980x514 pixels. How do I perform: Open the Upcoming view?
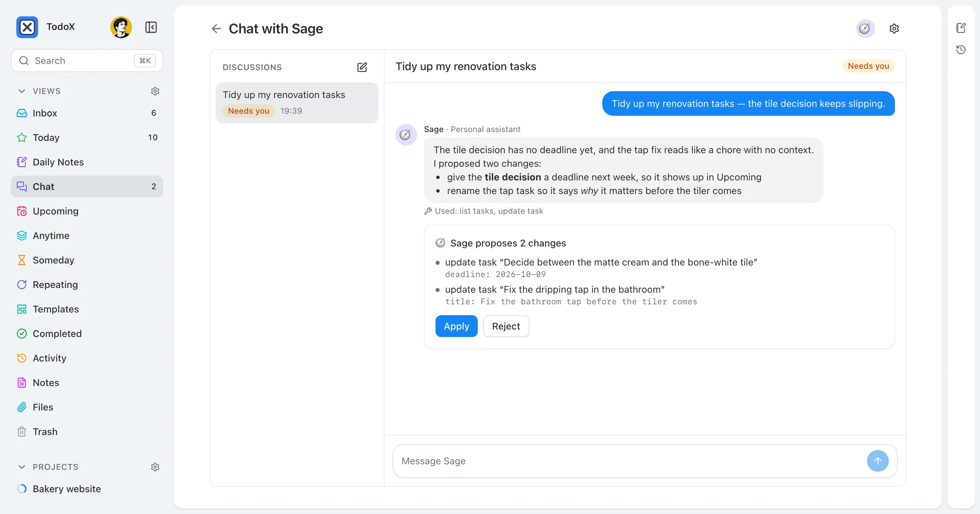click(x=87, y=211)
